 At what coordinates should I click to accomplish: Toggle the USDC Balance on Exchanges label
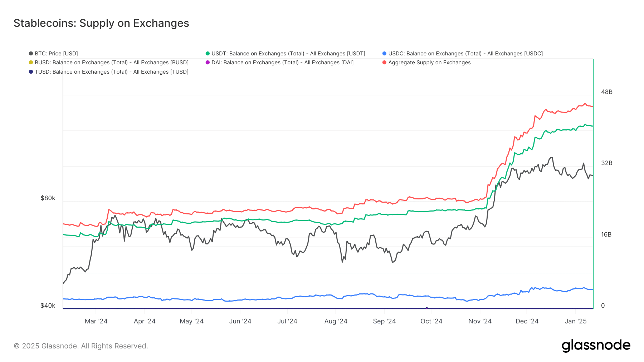465,54
